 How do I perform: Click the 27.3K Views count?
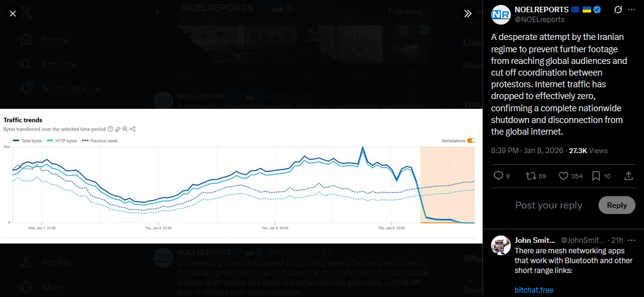point(588,151)
